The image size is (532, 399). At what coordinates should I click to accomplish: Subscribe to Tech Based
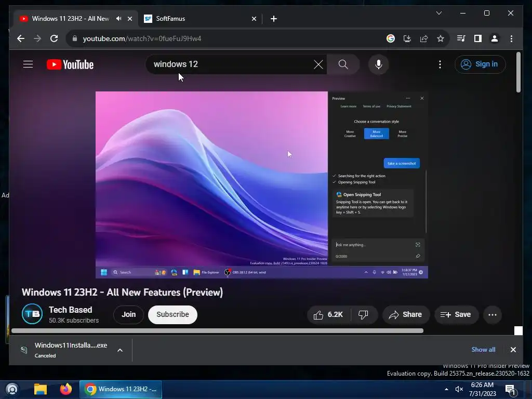point(172,315)
